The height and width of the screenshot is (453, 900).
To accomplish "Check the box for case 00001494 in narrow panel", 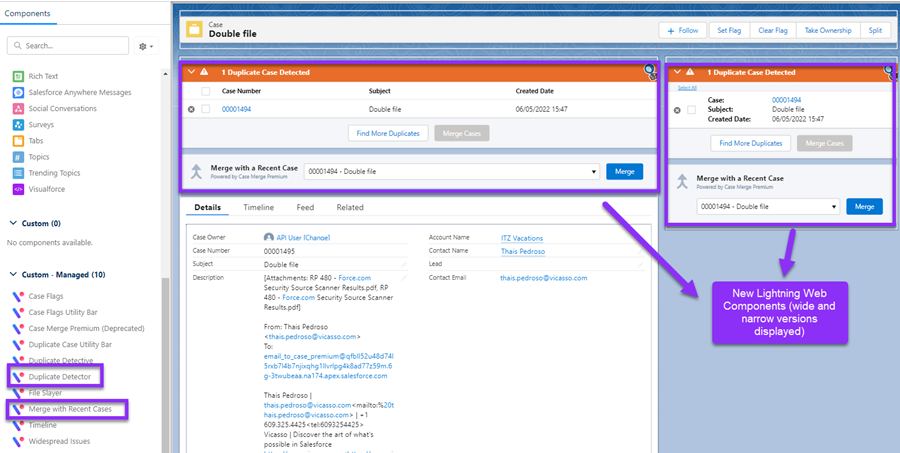I will pyautogui.click(x=692, y=110).
